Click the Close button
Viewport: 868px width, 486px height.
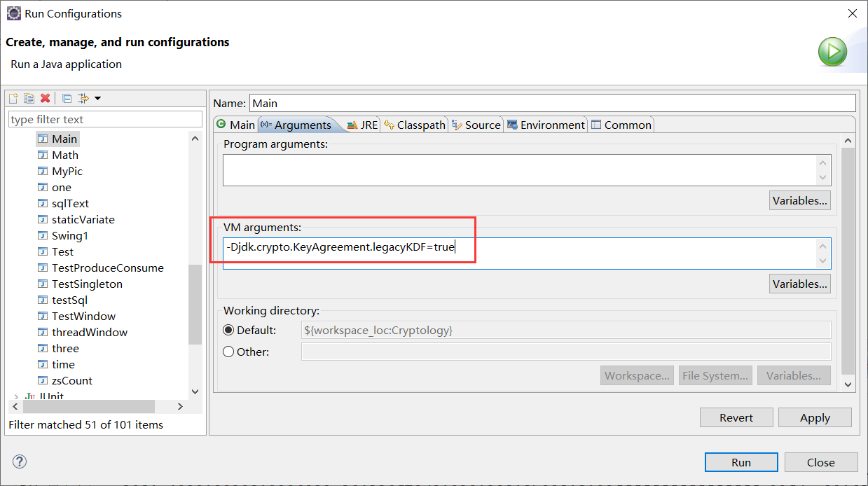pyautogui.click(x=820, y=462)
